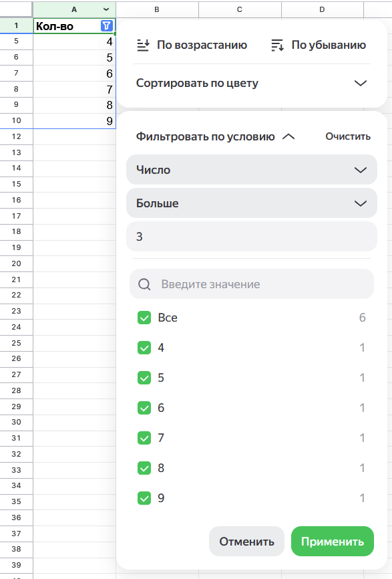Select cell in row 6 containing 5
Screen dimensions: 392x579
75,57
